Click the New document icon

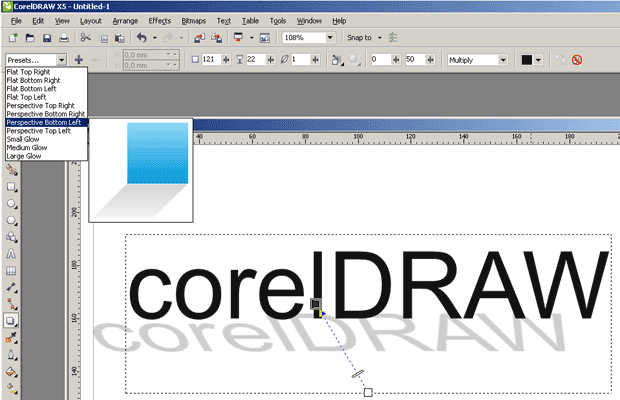click(13, 38)
